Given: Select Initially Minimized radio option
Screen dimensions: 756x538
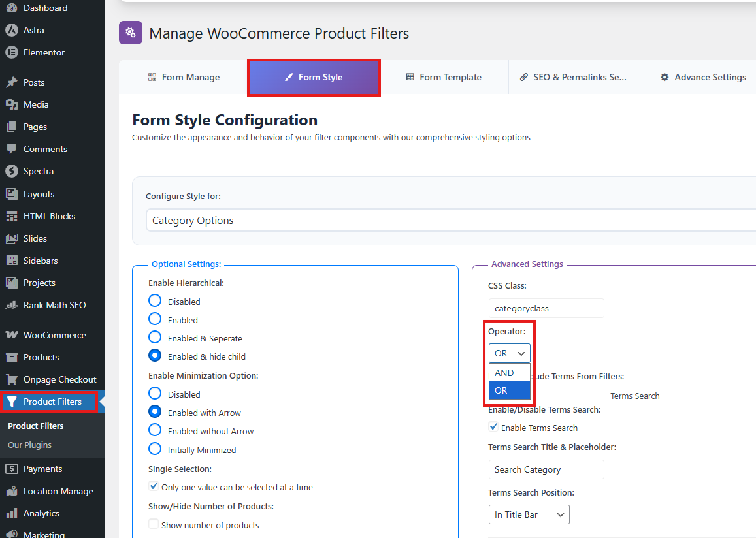Looking at the screenshot, I should coord(155,449).
